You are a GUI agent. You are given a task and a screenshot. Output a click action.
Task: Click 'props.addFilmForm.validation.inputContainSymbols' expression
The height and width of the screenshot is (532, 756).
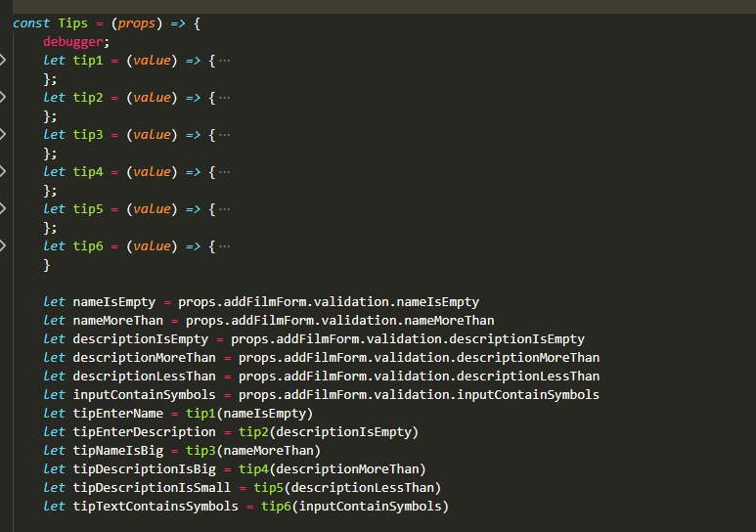coord(419,394)
